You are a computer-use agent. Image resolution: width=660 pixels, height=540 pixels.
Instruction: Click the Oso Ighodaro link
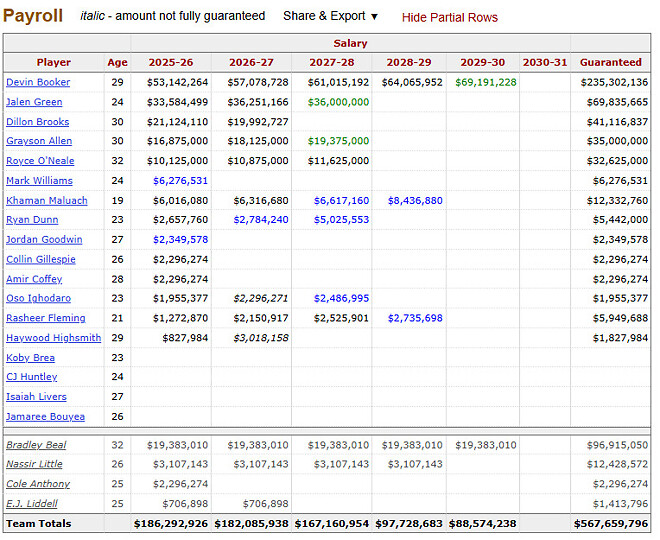pyautogui.click(x=38, y=298)
